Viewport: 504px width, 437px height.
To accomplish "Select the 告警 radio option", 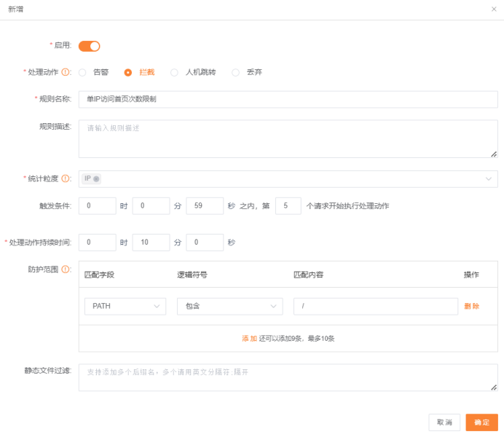I will [82, 73].
